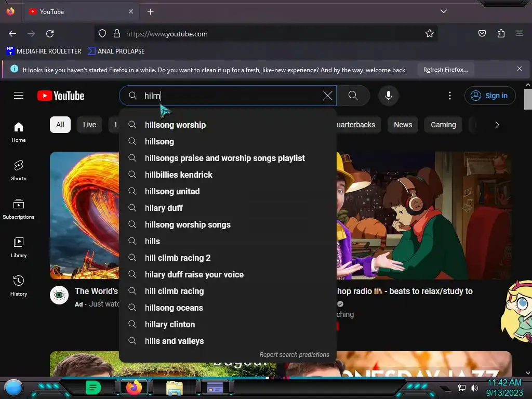Open Firefox extensions menu
The image size is (532, 399).
tap(501, 34)
